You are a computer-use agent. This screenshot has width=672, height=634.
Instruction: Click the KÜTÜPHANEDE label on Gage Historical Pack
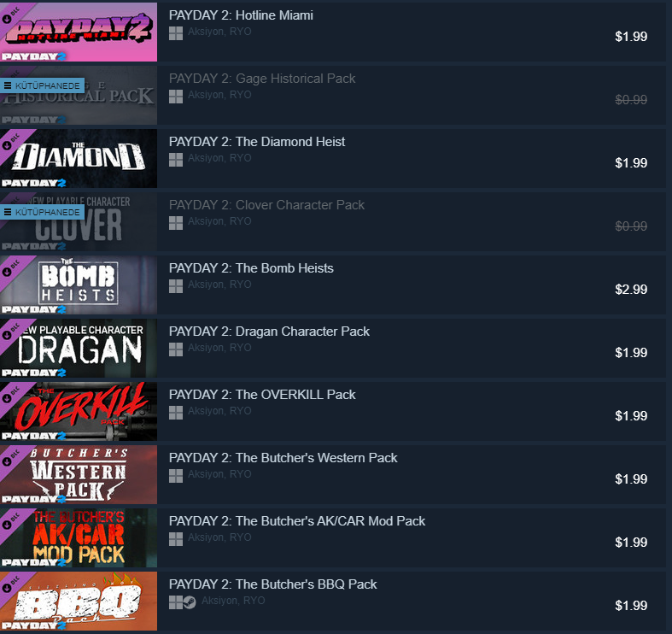(x=42, y=85)
